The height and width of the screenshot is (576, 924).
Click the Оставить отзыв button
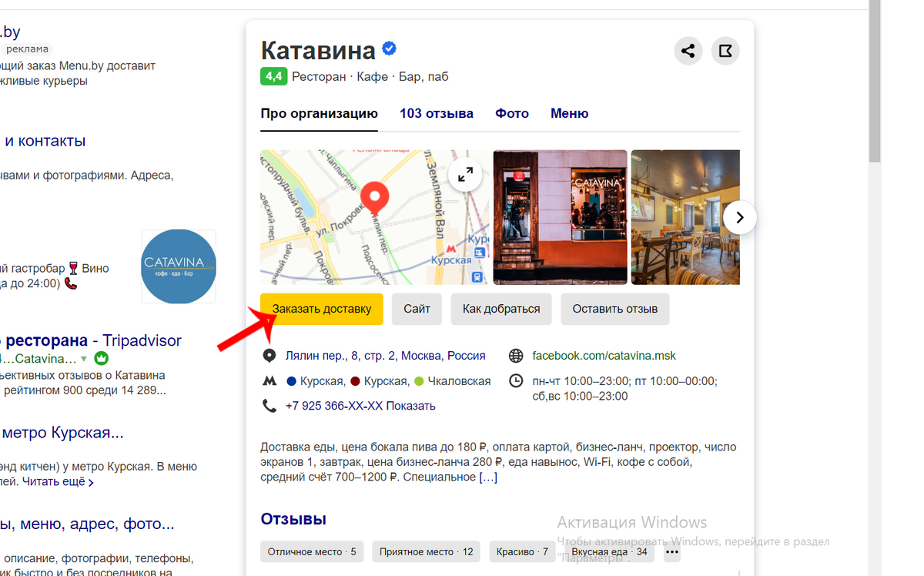click(x=614, y=309)
